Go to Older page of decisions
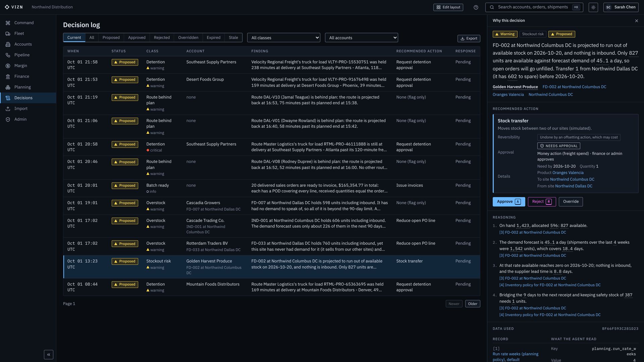The width and height of the screenshot is (644, 362). [x=473, y=304]
